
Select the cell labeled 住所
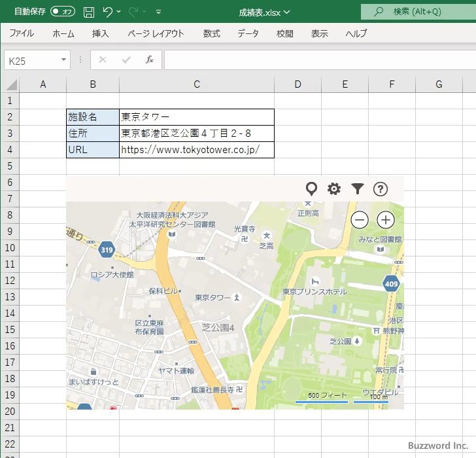coord(93,133)
